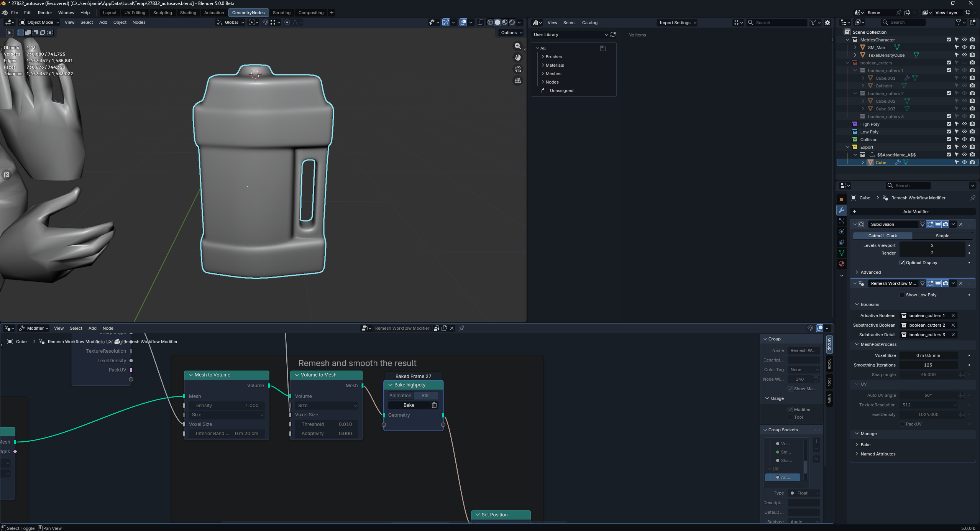Toggle X-Ray mode in viewport header

coord(480,22)
